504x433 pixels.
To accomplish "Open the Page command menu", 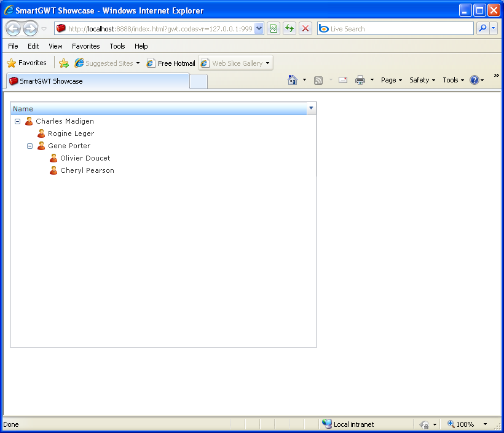I will (392, 80).
